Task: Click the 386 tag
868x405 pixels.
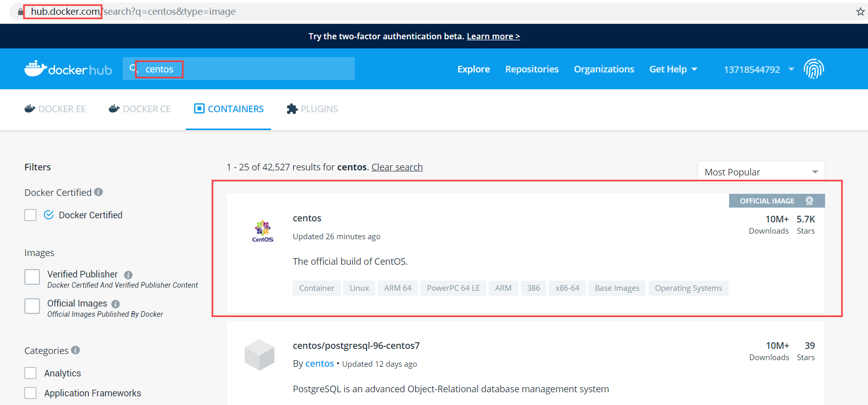Action: click(534, 288)
